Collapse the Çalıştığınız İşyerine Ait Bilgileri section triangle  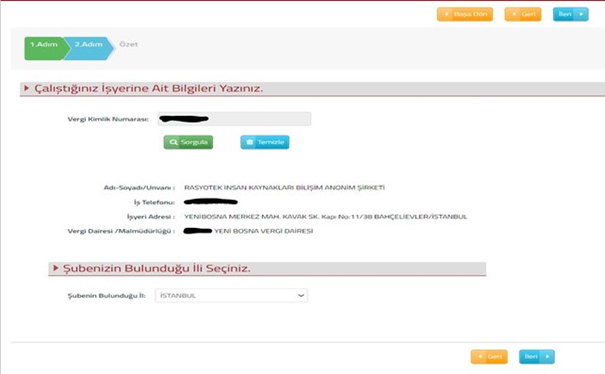[x=26, y=88]
